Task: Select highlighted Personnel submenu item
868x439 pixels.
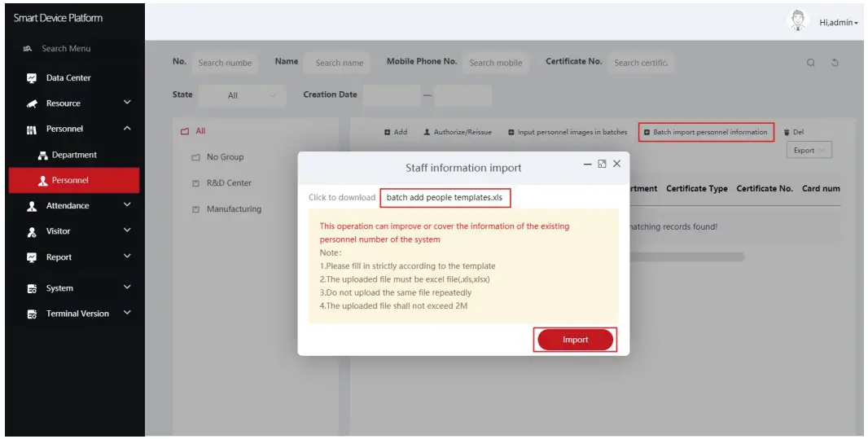Action: click(x=73, y=181)
